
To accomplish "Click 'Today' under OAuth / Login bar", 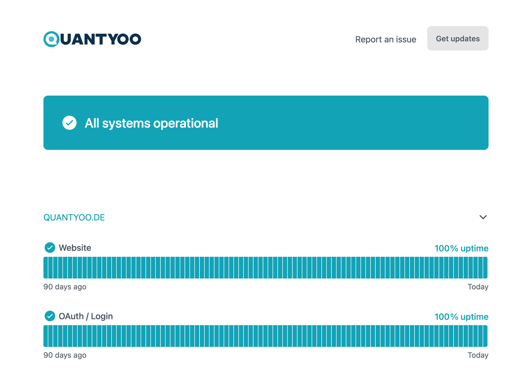I will pyautogui.click(x=478, y=355).
